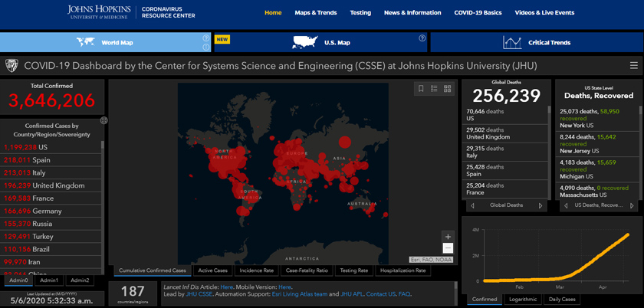Open the map bookmarks icon

[421, 89]
